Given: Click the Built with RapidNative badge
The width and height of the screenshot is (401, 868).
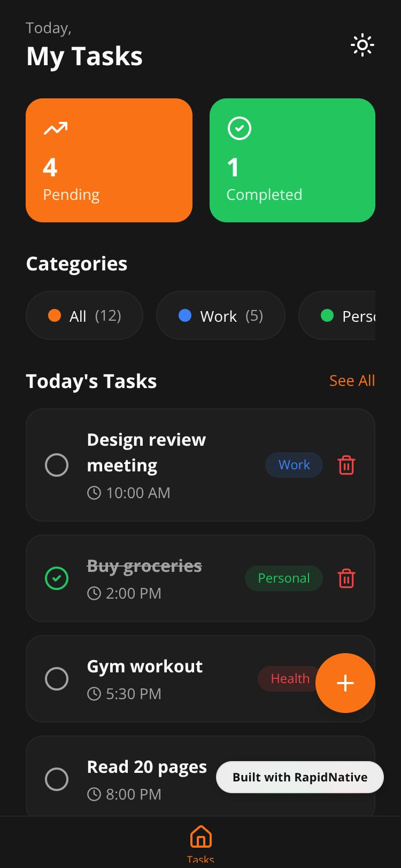Looking at the screenshot, I should pos(299,777).
